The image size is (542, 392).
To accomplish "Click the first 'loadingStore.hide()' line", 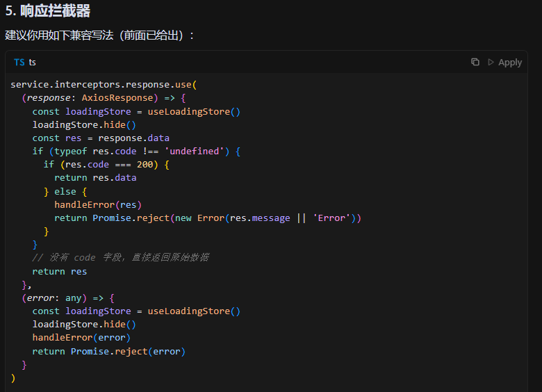I will click(x=84, y=125).
